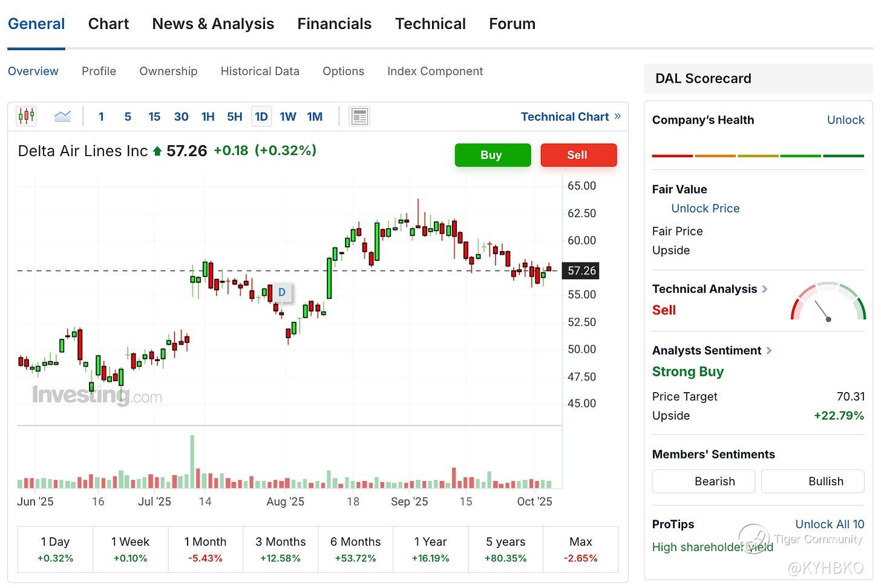This screenshot has width=881, height=588.
Task: Open the Forum tab
Action: pyautogui.click(x=513, y=24)
